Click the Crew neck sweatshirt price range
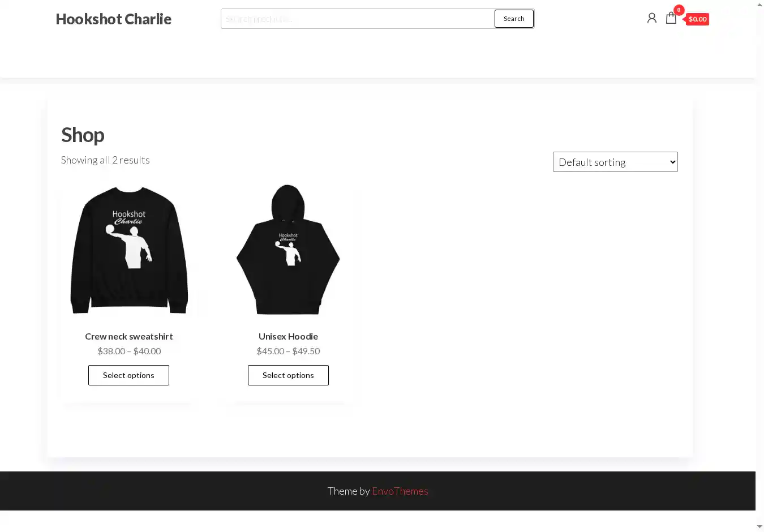The height and width of the screenshot is (532, 764). pos(129,351)
